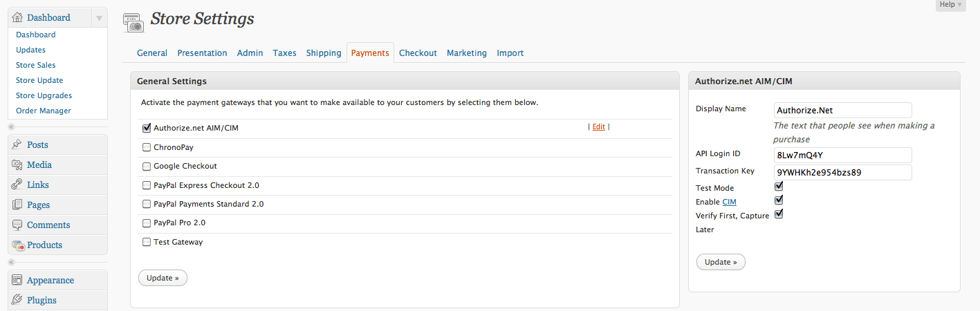Click the Products icon in sidebar
This screenshot has height=311, width=980.
click(18, 245)
